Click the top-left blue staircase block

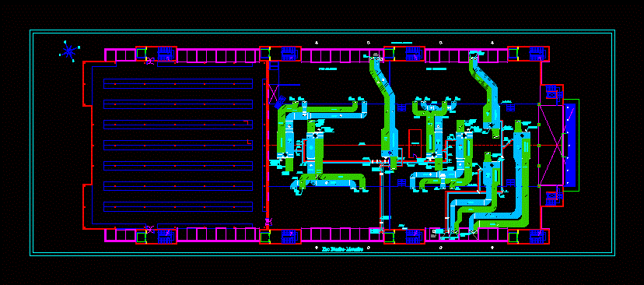[x=166, y=54]
